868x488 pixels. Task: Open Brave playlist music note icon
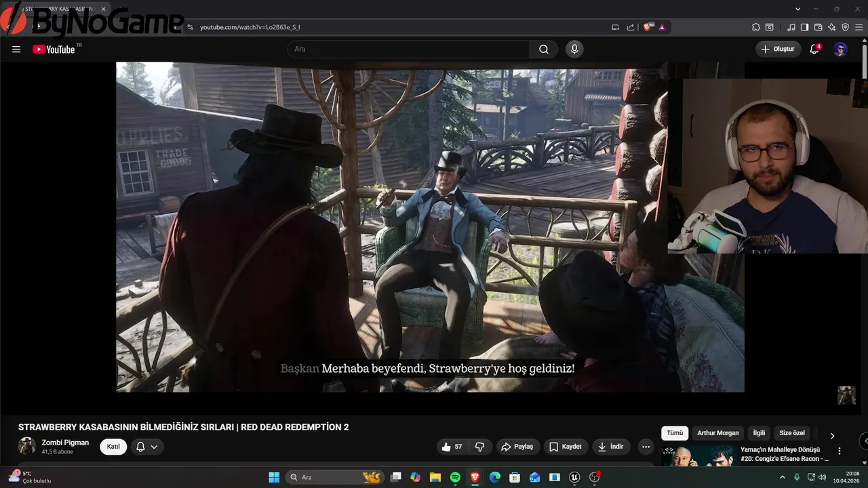pos(791,27)
